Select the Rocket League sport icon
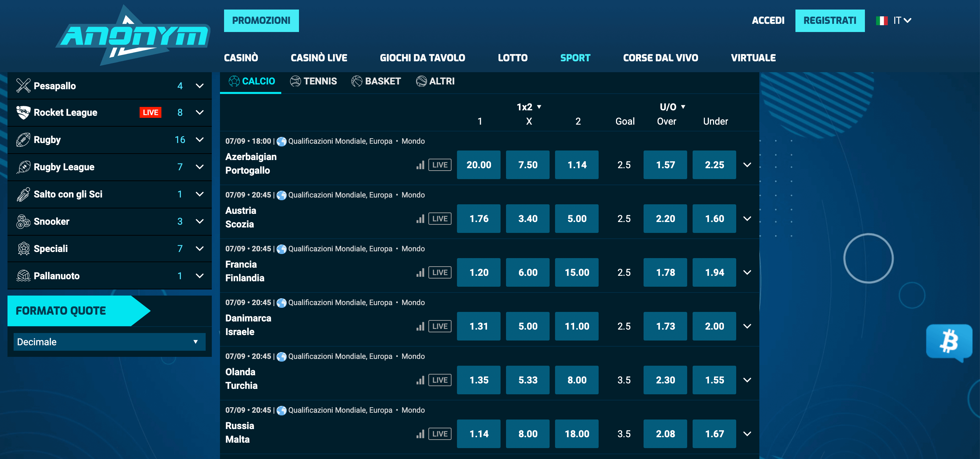This screenshot has width=980, height=459. tap(23, 112)
